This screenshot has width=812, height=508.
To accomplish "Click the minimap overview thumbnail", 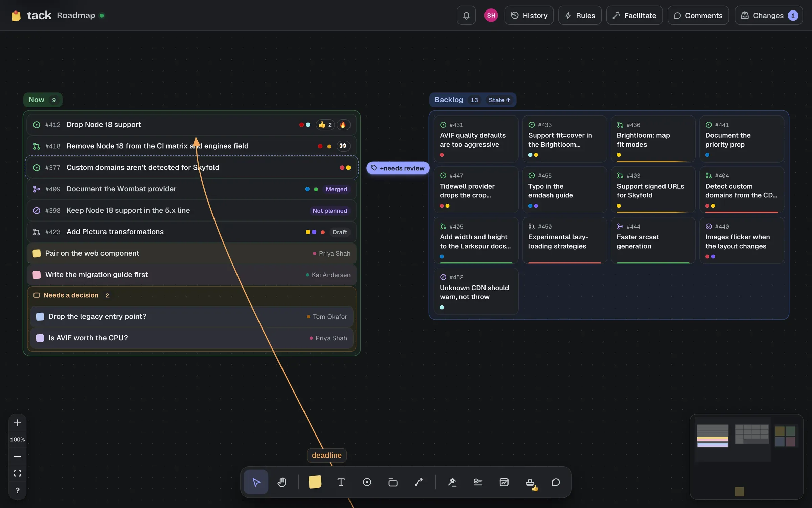I will [x=746, y=457].
